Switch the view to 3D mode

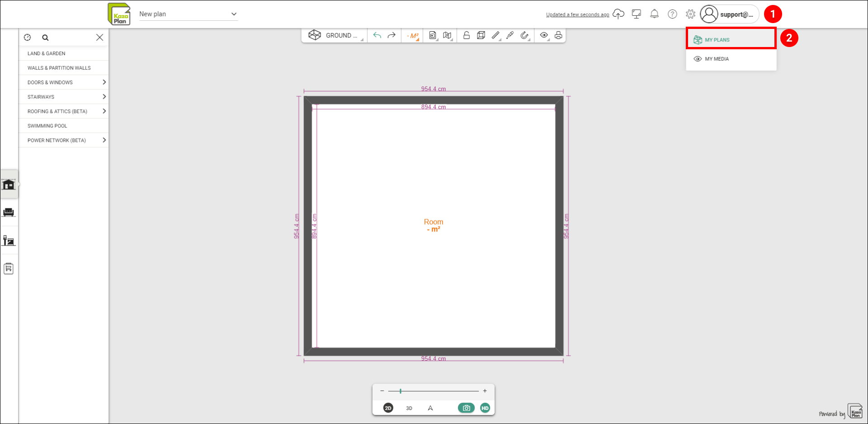pyautogui.click(x=409, y=408)
